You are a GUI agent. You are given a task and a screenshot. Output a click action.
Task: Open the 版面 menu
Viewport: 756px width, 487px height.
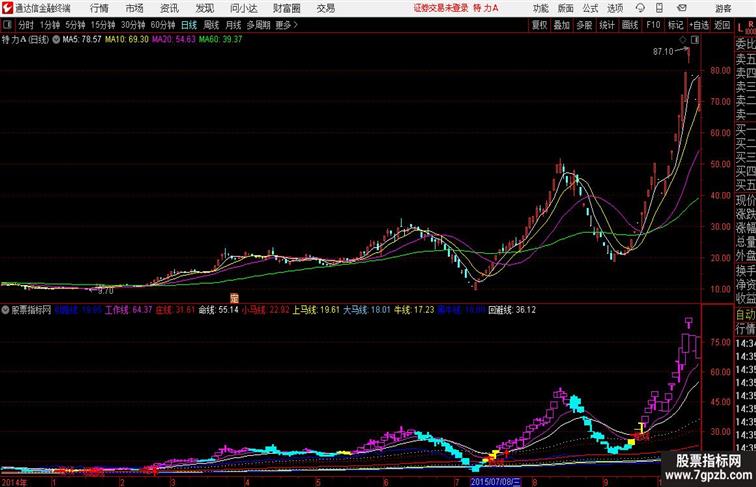point(565,8)
